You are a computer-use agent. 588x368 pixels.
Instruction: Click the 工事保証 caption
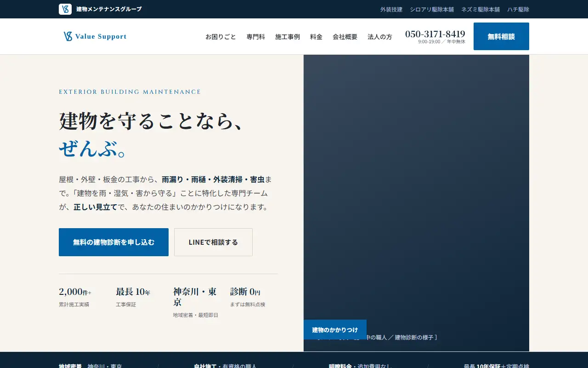[x=126, y=305]
